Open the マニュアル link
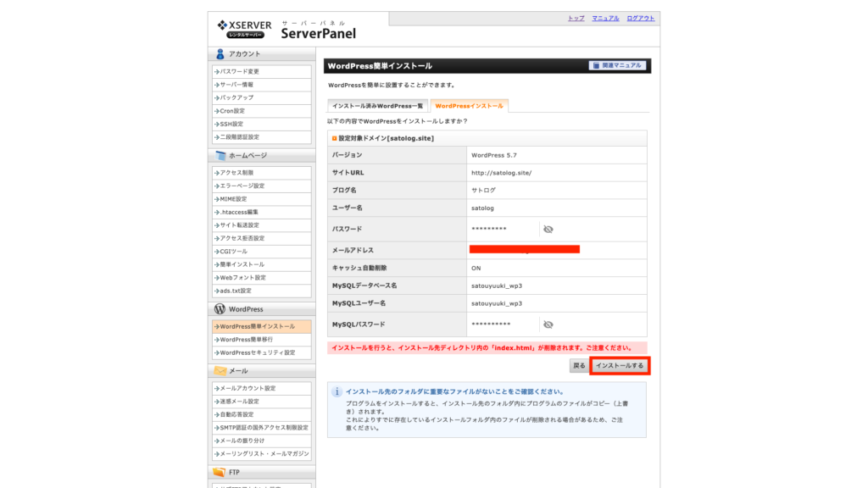Screen dimensions: 868x488 pyautogui.click(x=605, y=19)
